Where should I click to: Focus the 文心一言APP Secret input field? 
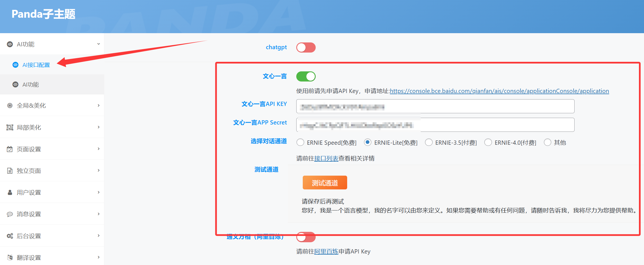tap(435, 125)
